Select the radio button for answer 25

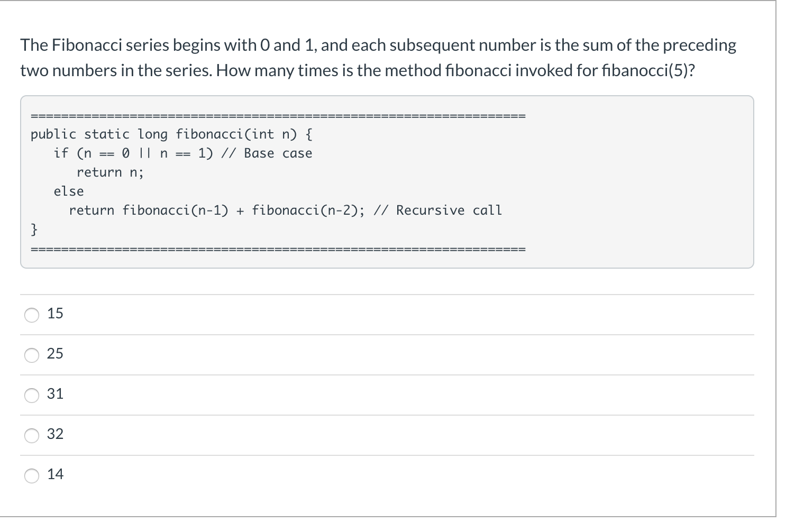[x=32, y=355]
